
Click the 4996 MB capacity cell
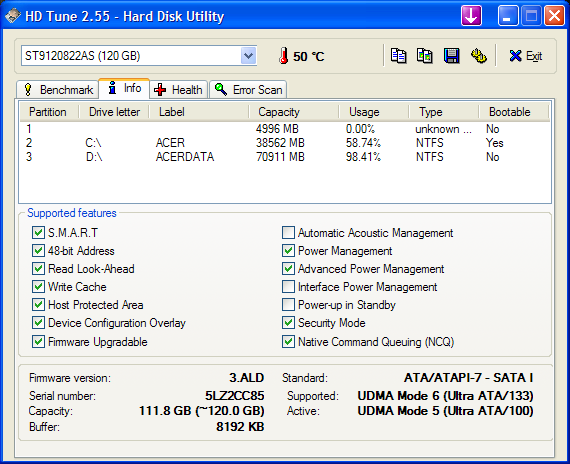click(x=277, y=129)
